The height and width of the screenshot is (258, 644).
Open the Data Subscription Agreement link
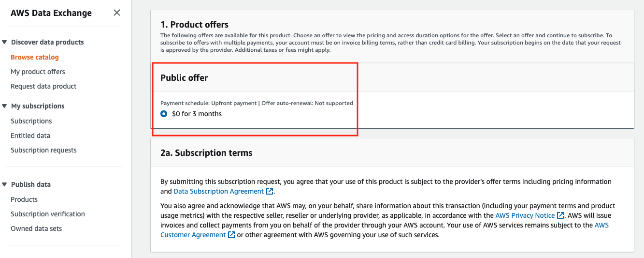click(x=218, y=191)
